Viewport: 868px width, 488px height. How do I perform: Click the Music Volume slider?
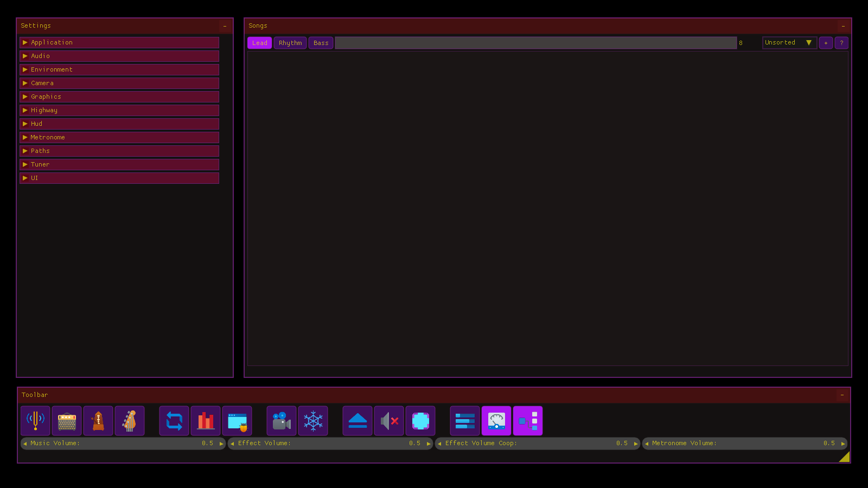pyautogui.click(x=123, y=444)
